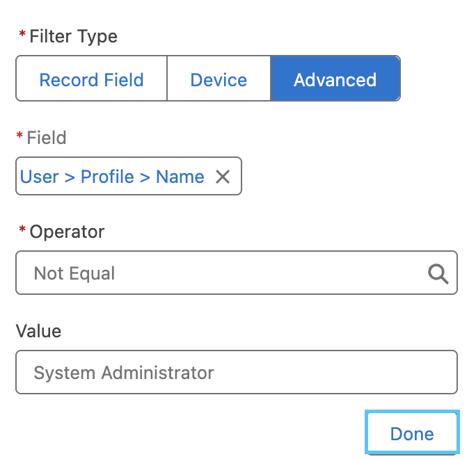Click the System Administrator placeholder text
The height and width of the screenshot is (459, 476).
pyautogui.click(x=124, y=372)
